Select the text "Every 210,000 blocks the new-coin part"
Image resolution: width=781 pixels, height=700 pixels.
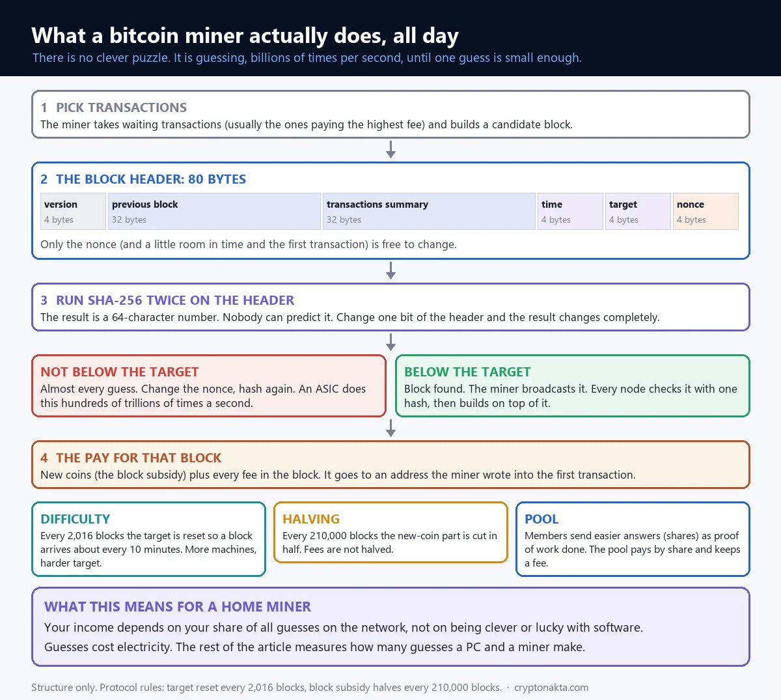(x=390, y=542)
